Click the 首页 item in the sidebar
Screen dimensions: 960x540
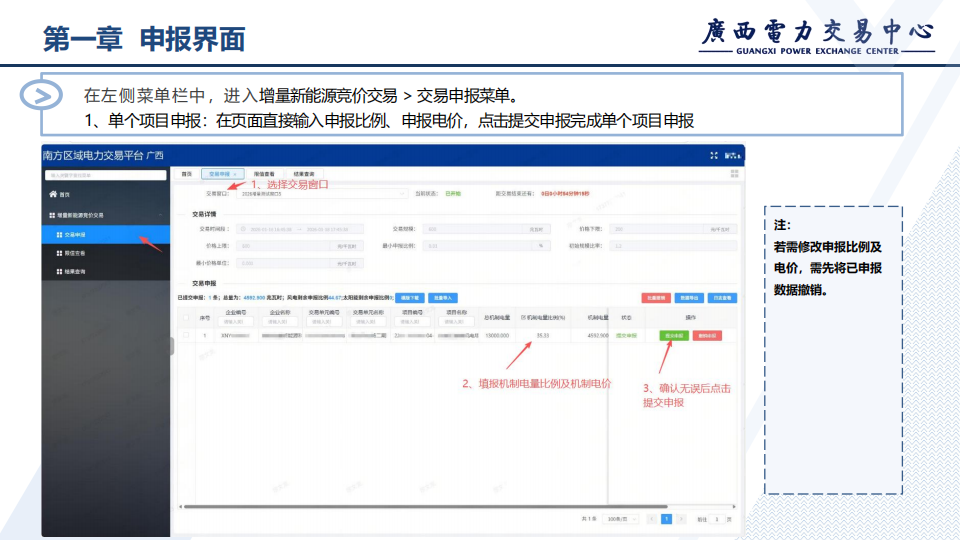coord(106,194)
